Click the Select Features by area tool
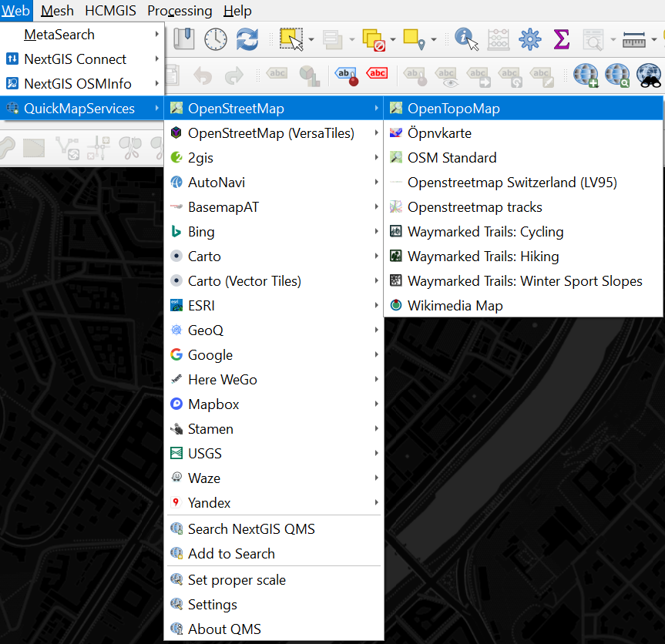This screenshot has height=644, width=665. (x=291, y=39)
